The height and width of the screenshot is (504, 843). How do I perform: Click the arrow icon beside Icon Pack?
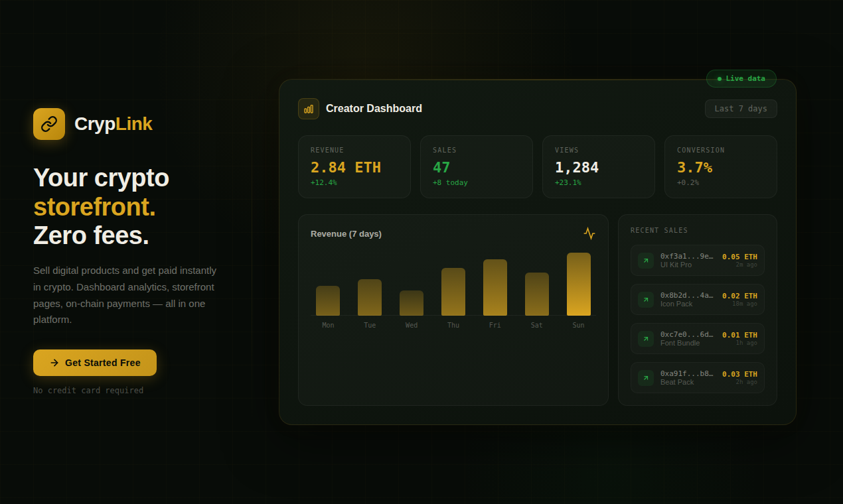tap(646, 300)
